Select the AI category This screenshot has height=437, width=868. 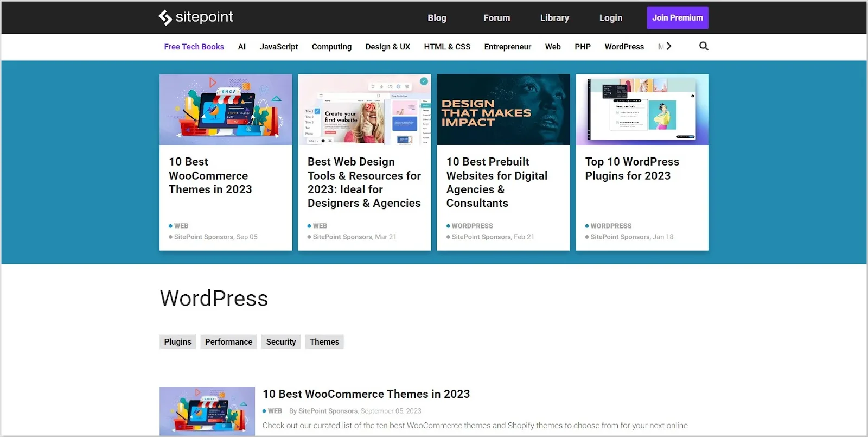tap(242, 47)
